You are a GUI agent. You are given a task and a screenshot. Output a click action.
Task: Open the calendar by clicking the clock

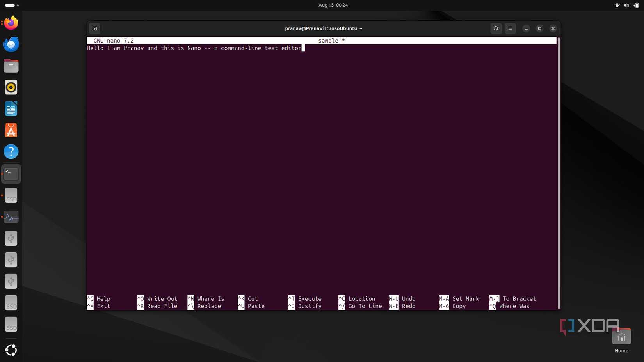(x=333, y=5)
